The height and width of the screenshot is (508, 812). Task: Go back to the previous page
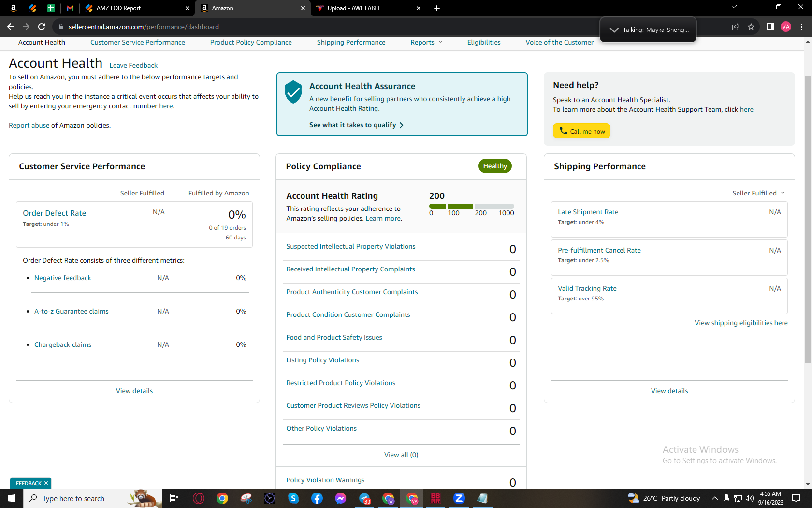[x=11, y=27]
